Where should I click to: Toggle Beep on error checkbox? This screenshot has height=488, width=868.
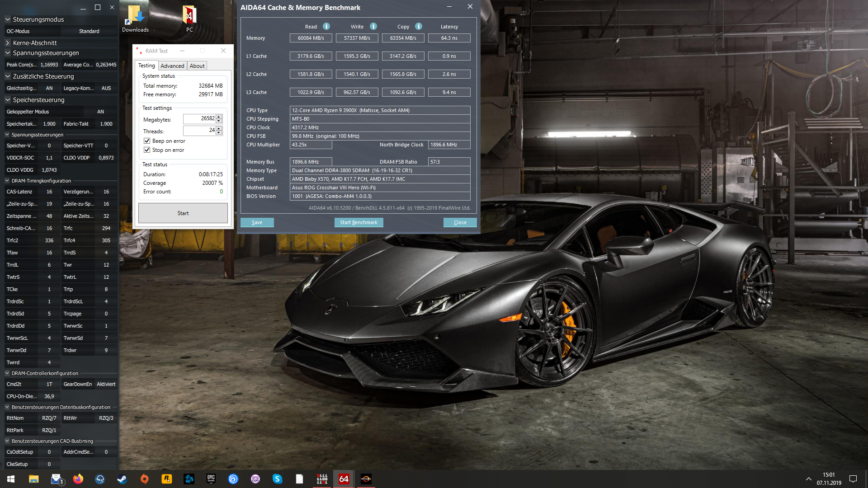click(x=147, y=141)
